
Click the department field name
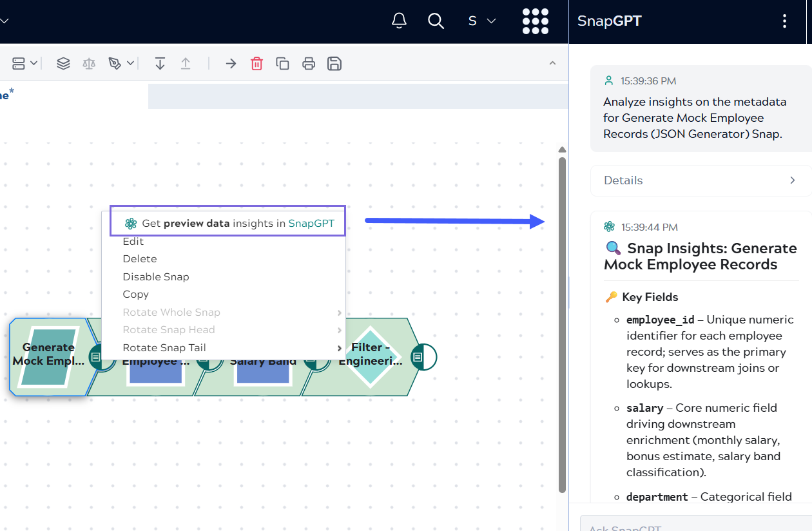tap(657, 497)
